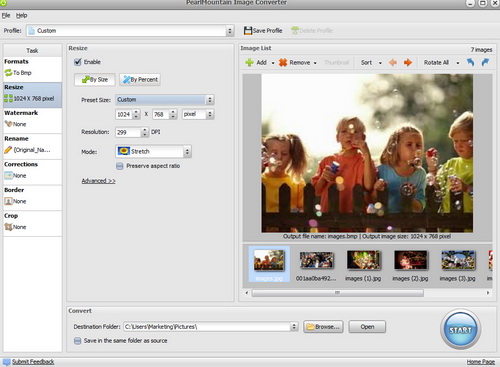Open the Profile Custom dropdown
Viewport: 500px width, 367px height.
click(129, 31)
